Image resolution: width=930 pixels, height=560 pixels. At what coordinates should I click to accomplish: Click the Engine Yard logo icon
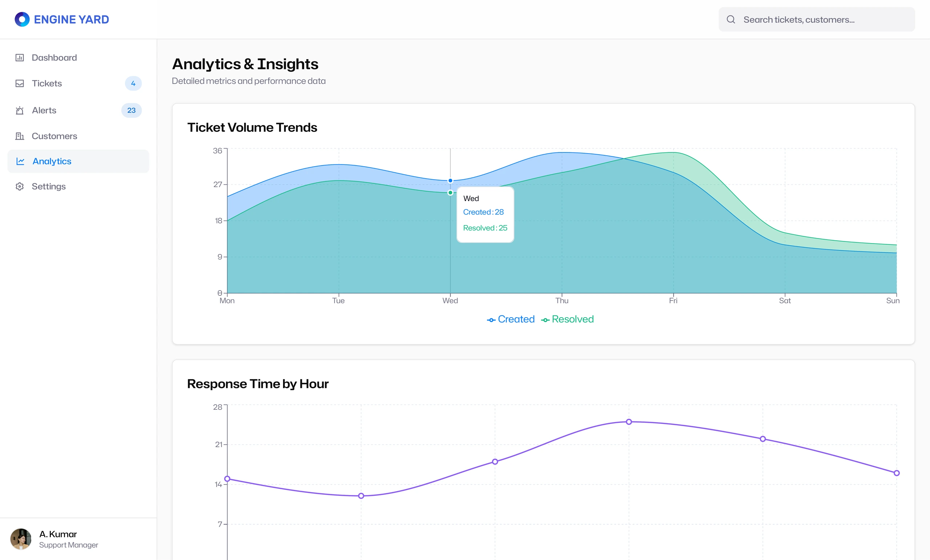point(22,19)
